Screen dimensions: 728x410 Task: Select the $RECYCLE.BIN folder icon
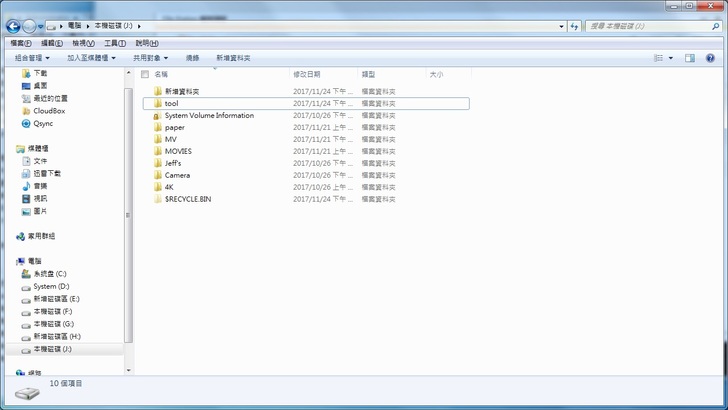[x=158, y=199]
